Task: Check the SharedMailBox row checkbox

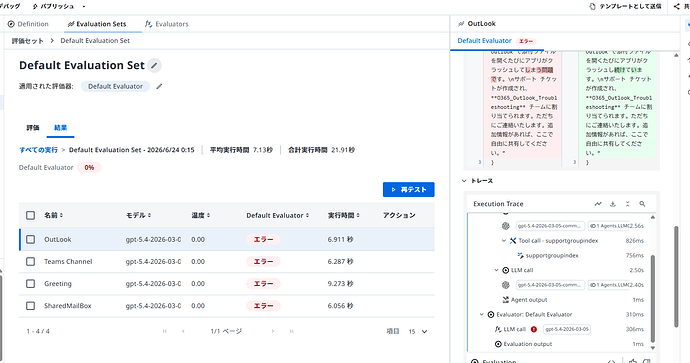Action: click(30, 306)
